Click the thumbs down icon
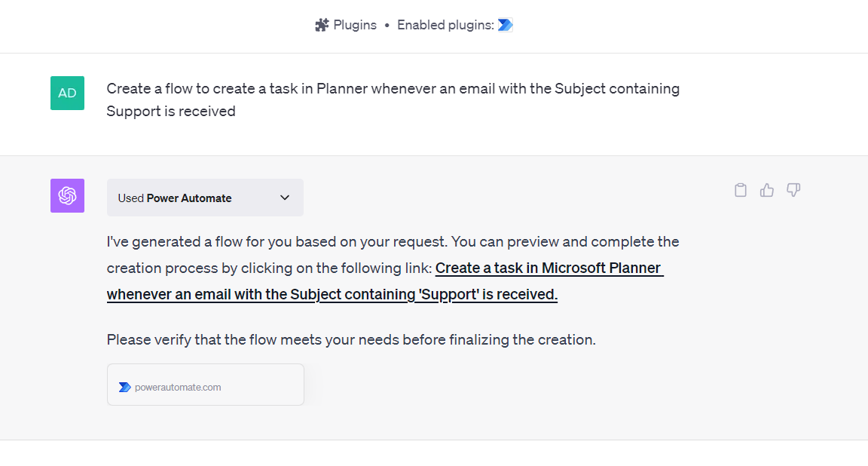The width and height of the screenshot is (868, 466). 793,190
